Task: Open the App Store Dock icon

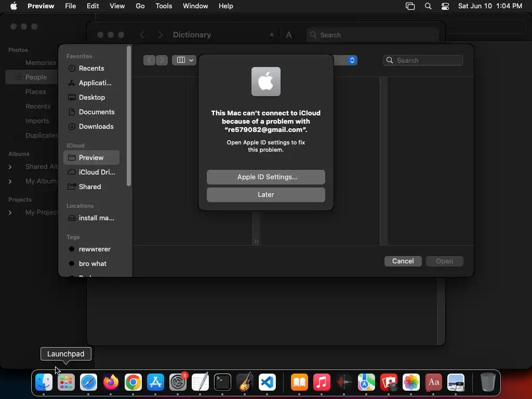Action: click(155, 382)
